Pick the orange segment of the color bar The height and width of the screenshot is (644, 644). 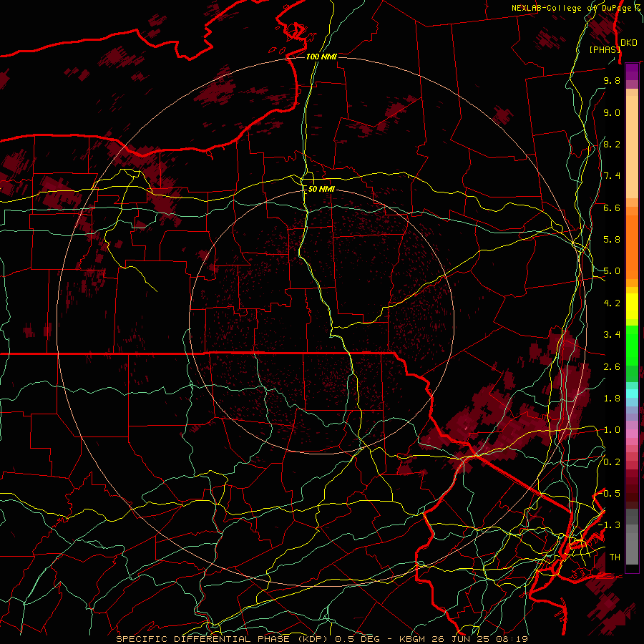point(632,247)
